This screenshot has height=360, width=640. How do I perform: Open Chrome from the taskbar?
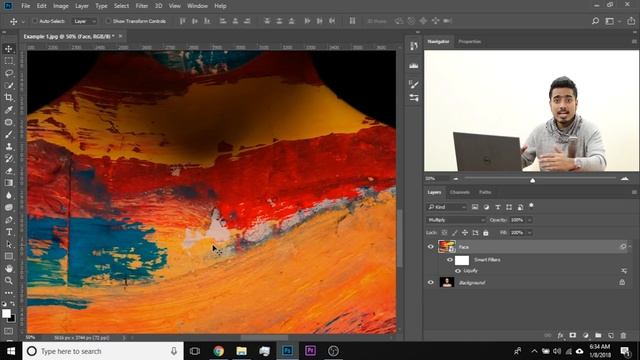[x=218, y=351]
